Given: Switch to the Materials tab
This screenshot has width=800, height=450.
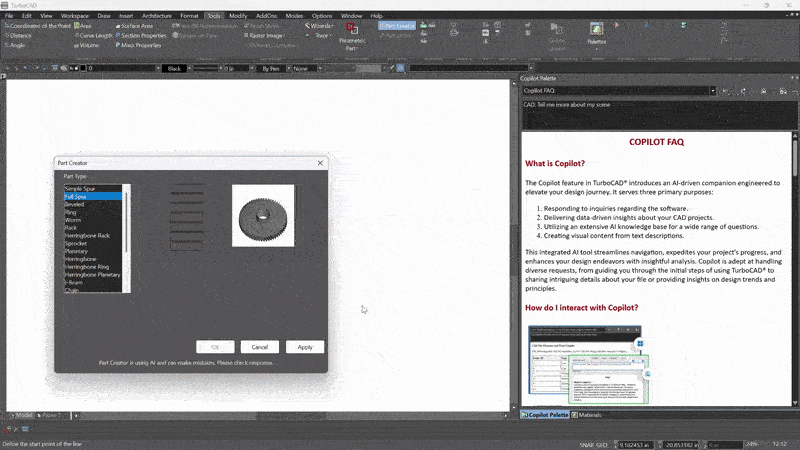Looking at the screenshot, I should pos(587,415).
